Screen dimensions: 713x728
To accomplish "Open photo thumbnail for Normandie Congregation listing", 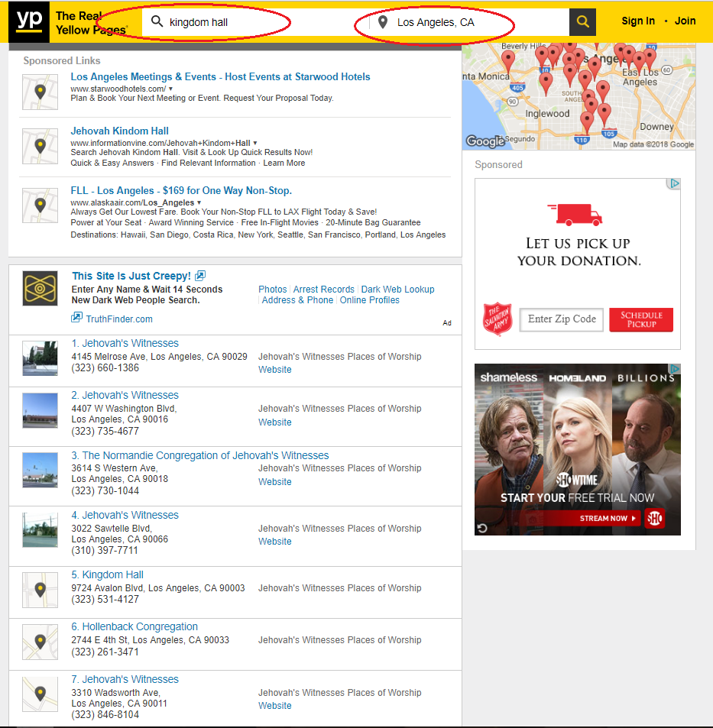I will [40, 470].
